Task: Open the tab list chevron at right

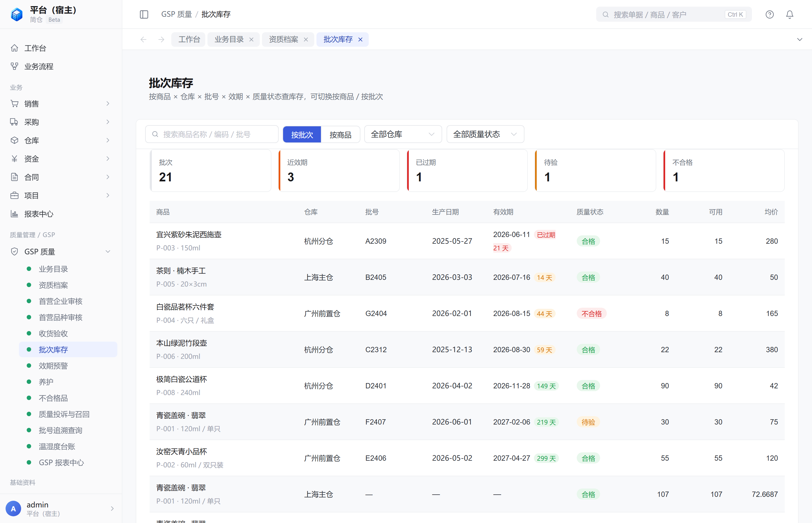Action: click(x=799, y=40)
